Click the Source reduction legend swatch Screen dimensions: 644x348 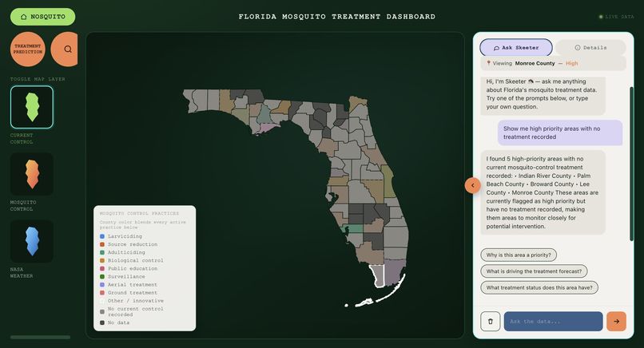[102, 244]
